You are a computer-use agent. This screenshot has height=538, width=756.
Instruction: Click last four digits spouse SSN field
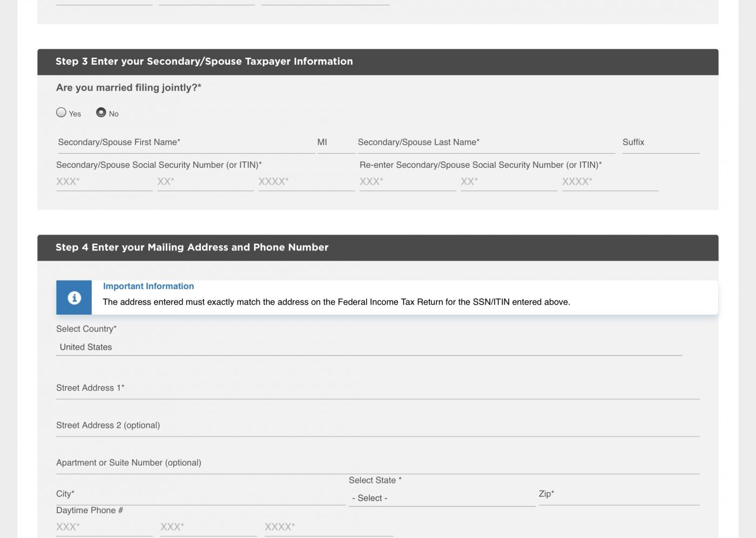(x=306, y=182)
